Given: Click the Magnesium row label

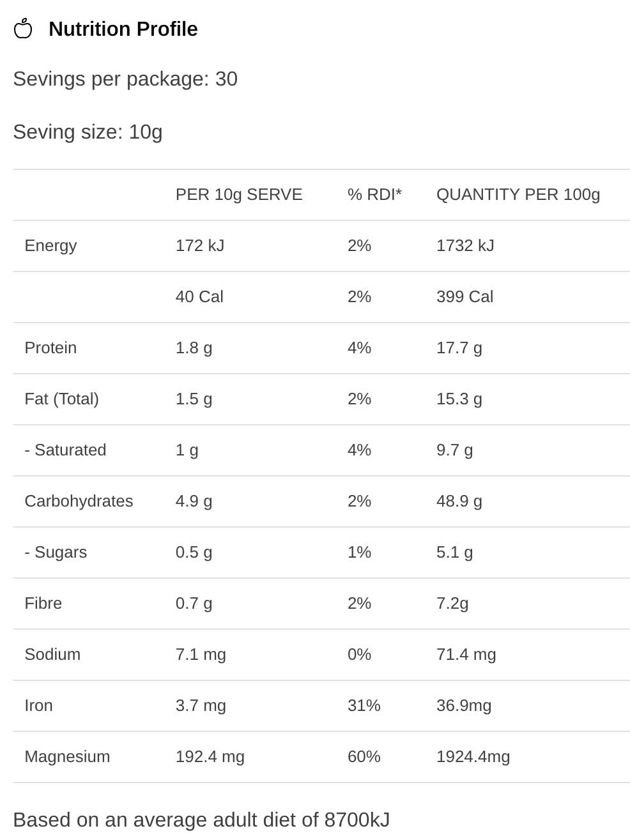Looking at the screenshot, I should tap(67, 756).
